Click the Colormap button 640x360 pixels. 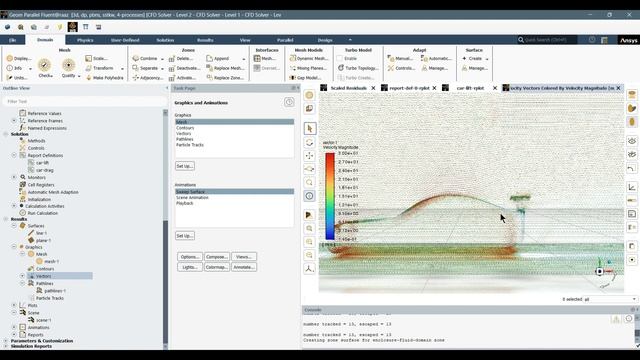pos(217,267)
